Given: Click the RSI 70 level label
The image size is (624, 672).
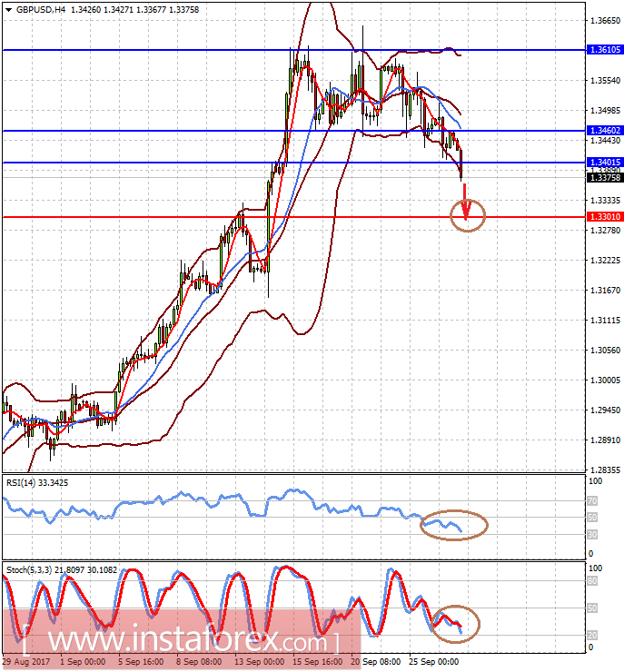Looking at the screenshot, I should pos(592,500).
